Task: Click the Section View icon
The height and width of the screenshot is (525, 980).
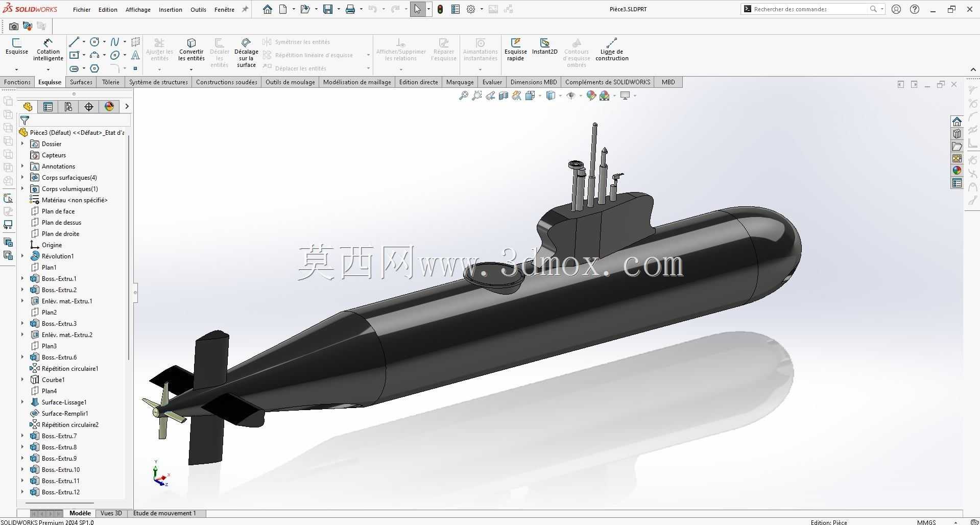Action: [504, 96]
